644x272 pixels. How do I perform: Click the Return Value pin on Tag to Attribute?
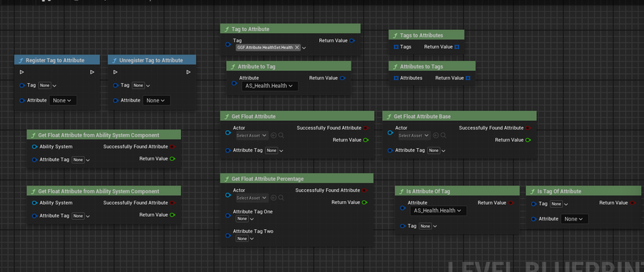point(352,41)
